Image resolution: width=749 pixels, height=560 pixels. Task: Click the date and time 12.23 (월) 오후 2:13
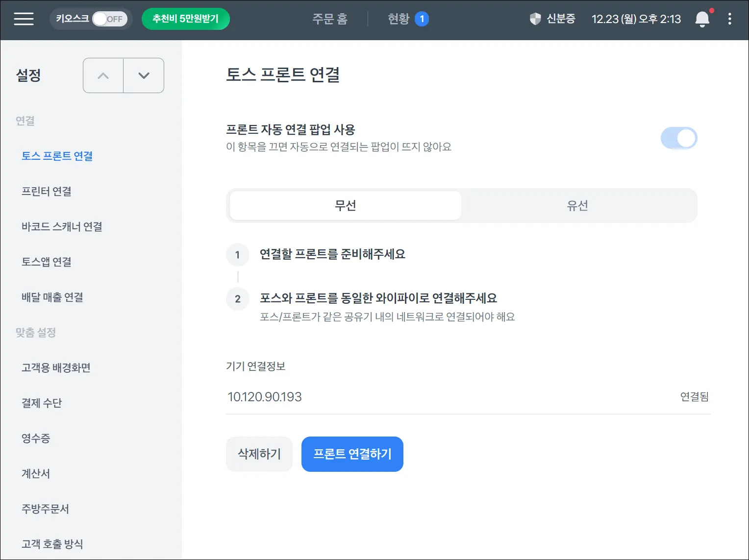[636, 19]
